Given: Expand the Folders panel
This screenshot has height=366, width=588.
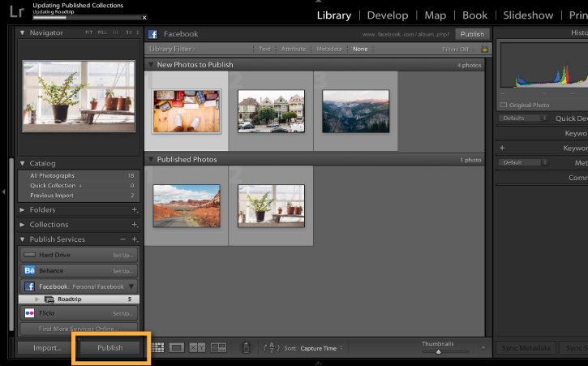Looking at the screenshot, I should (22, 210).
